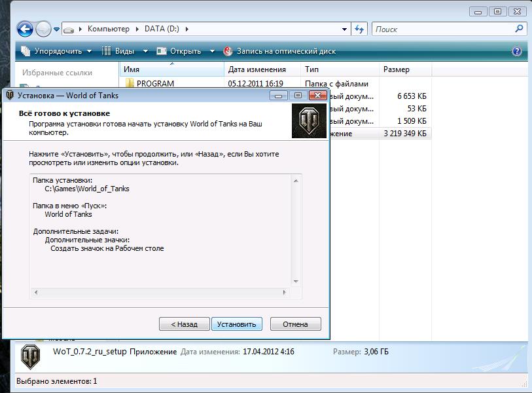Click the summary box scroll up arrow
Image resolution: width=532 pixels, height=393 pixels.
coord(296,181)
